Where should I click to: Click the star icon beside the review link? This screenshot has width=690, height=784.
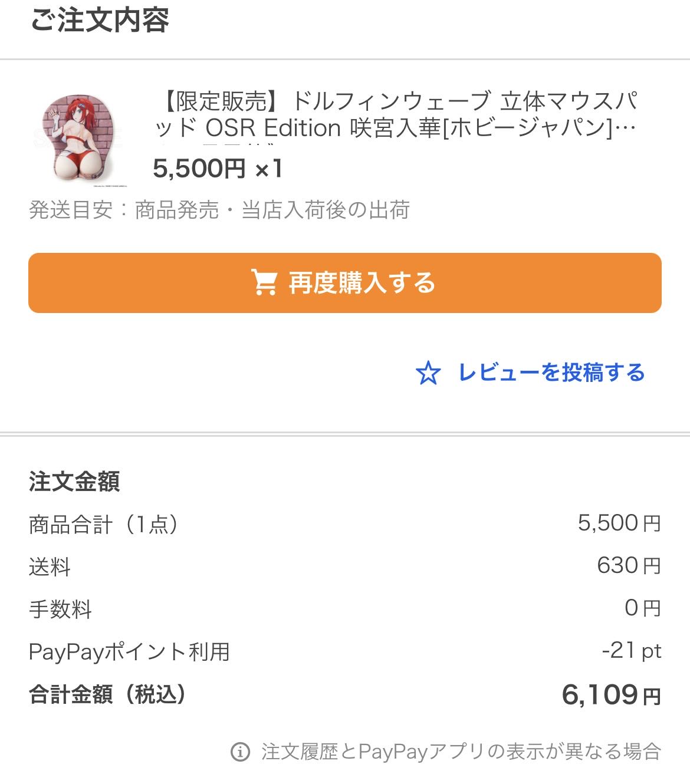tap(428, 373)
